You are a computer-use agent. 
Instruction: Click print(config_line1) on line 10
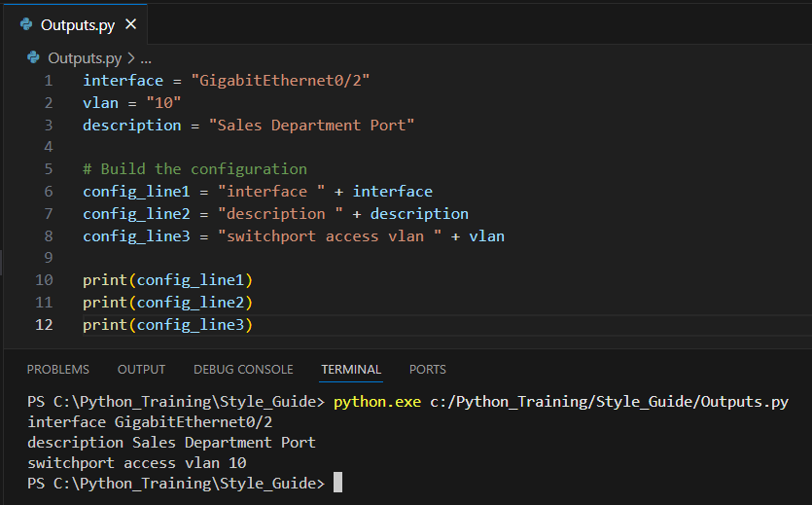(168, 280)
